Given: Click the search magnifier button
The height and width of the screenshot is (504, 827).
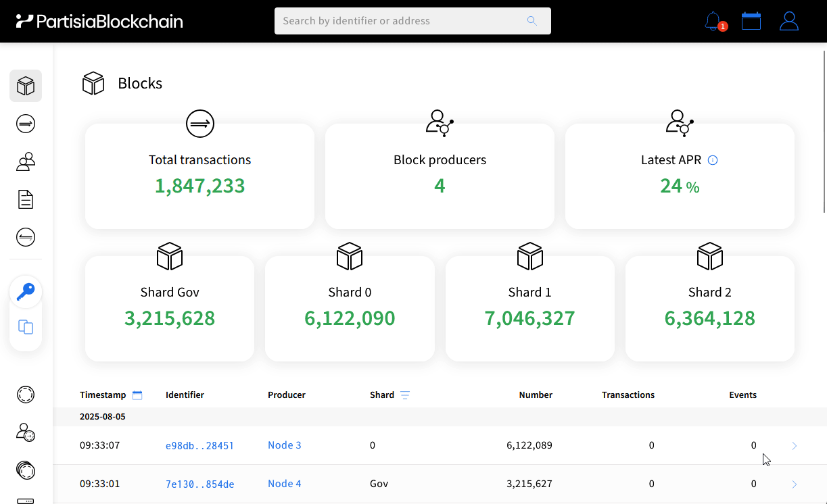Looking at the screenshot, I should pos(532,21).
